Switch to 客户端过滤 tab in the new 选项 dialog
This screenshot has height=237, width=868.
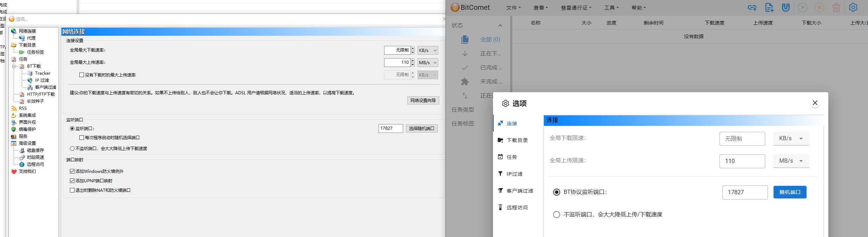click(x=518, y=191)
